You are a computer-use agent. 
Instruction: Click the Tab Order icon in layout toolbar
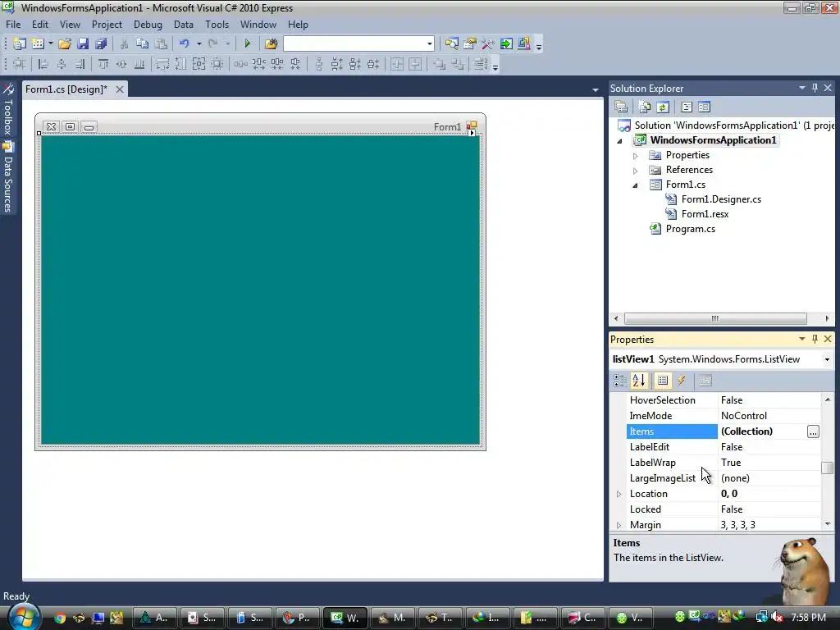pyautogui.click(x=481, y=64)
